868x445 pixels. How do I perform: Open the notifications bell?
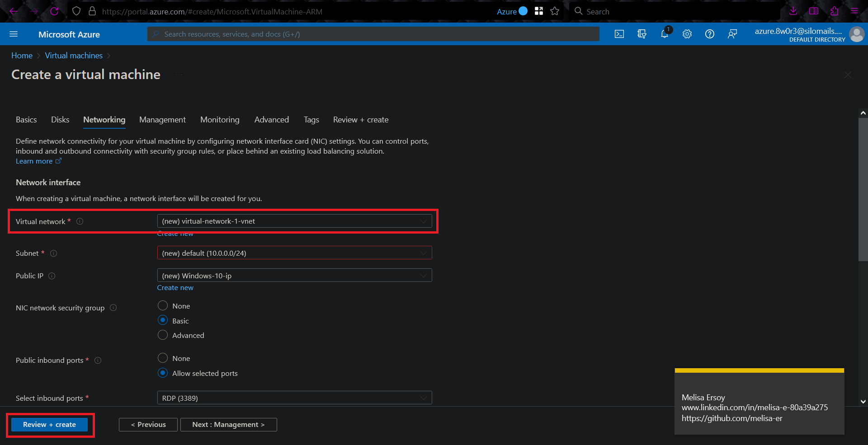click(x=665, y=34)
